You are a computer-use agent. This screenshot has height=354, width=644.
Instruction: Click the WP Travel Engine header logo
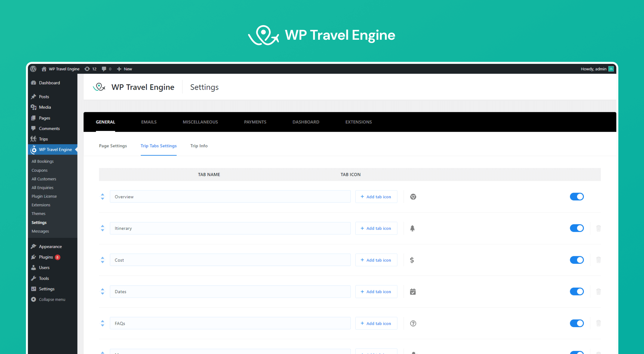point(99,87)
